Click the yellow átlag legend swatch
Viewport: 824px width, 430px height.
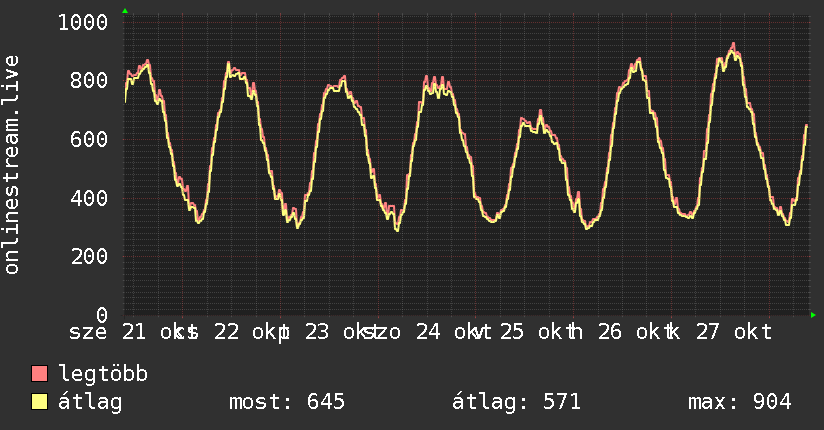point(39,402)
